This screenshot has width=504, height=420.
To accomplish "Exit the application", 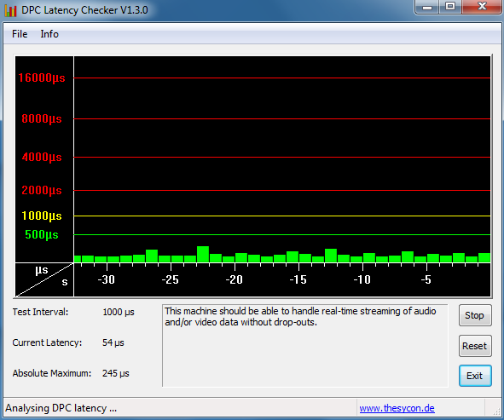I will point(475,376).
